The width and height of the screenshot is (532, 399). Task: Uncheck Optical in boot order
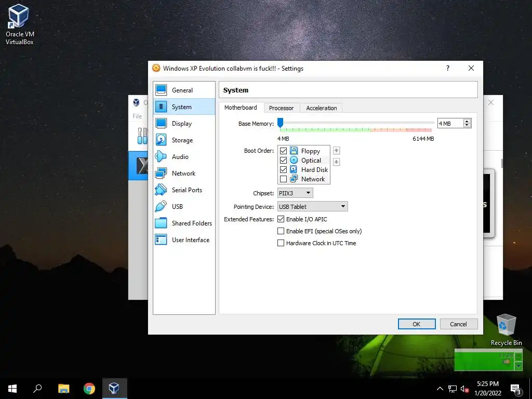[x=283, y=160]
